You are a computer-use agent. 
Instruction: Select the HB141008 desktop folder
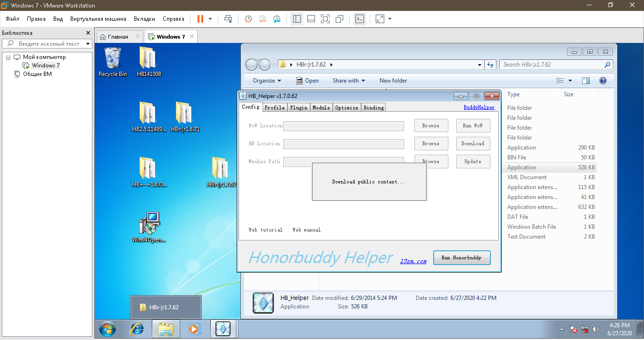pyautogui.click(x=149, y=62)
